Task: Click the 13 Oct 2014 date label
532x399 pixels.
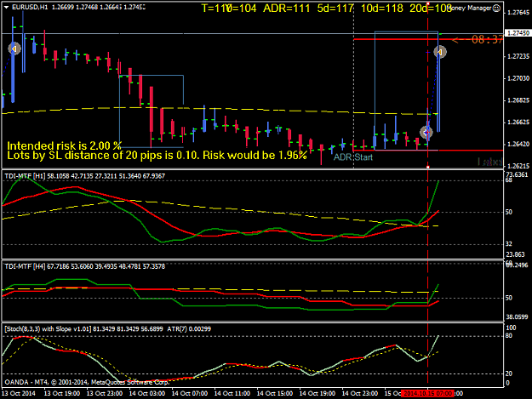Action: pos(19,394)
